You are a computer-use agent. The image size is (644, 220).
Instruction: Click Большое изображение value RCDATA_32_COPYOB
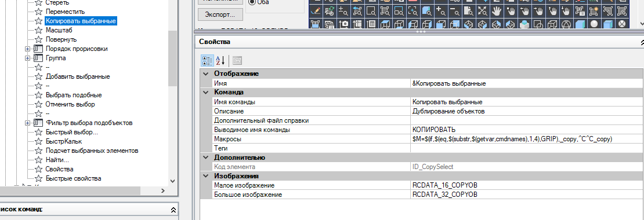[x=527, y=195]
